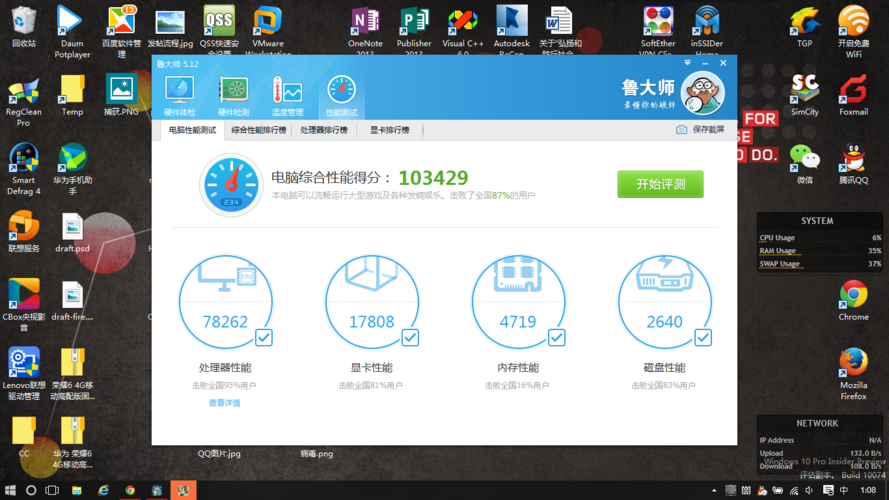Click the taskbar clock showing 1:08
889x500 pixels.
(868, 490)
